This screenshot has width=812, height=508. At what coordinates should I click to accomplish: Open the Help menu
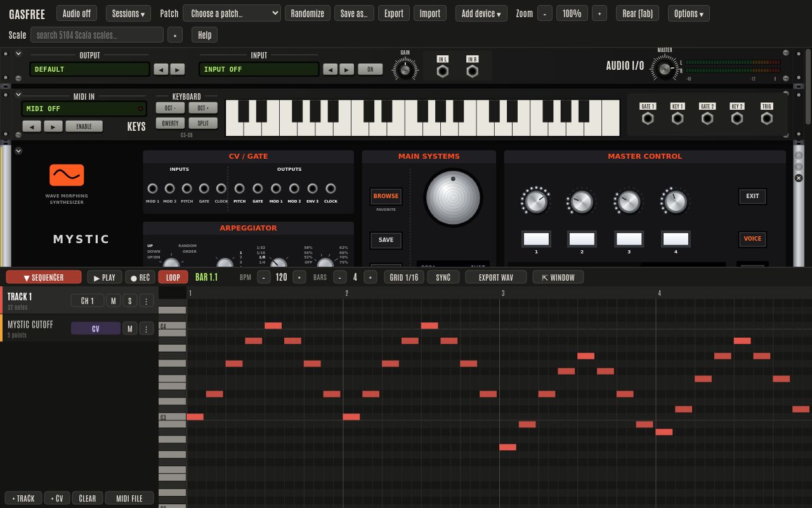coord(204,35)
